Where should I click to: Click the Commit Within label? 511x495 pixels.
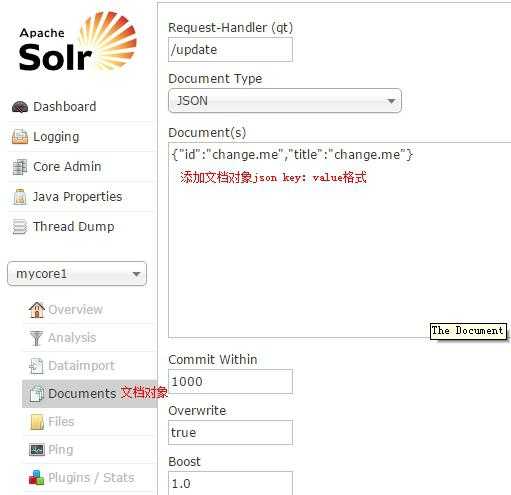[x=213, y=359]
